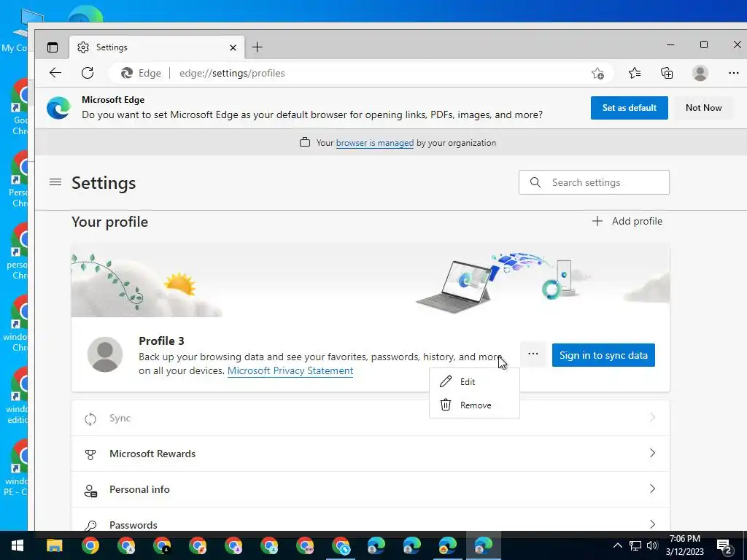Click the Your profile heading

109,222
